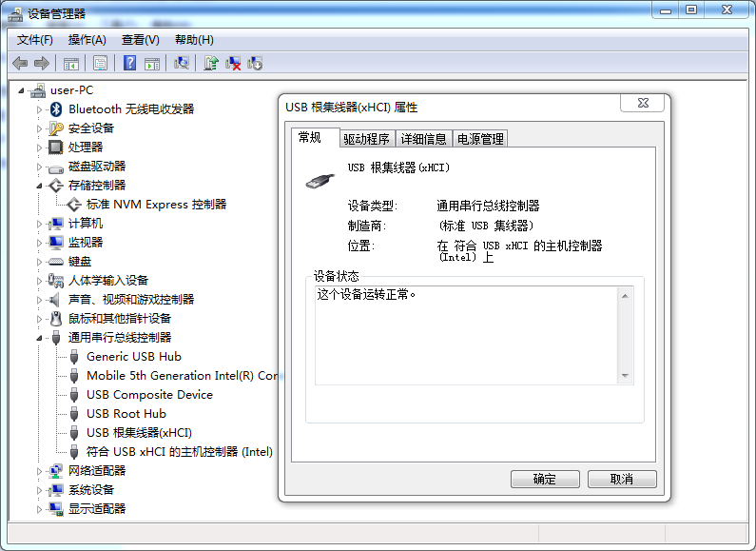Select USB Root Hub device

[126, 414]
